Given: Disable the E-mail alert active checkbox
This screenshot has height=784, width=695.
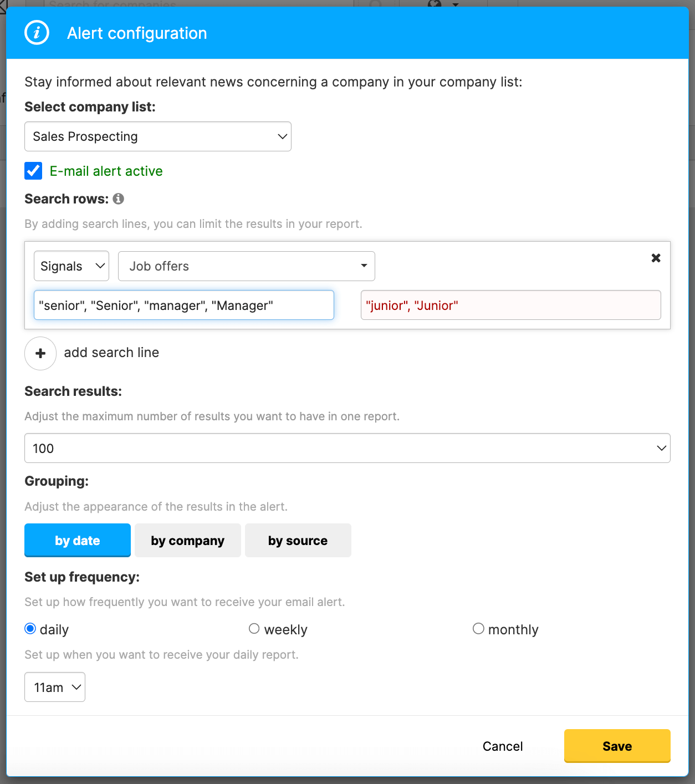Looking at the screenshot, I should pyautogui.click(x=33, y=171).
